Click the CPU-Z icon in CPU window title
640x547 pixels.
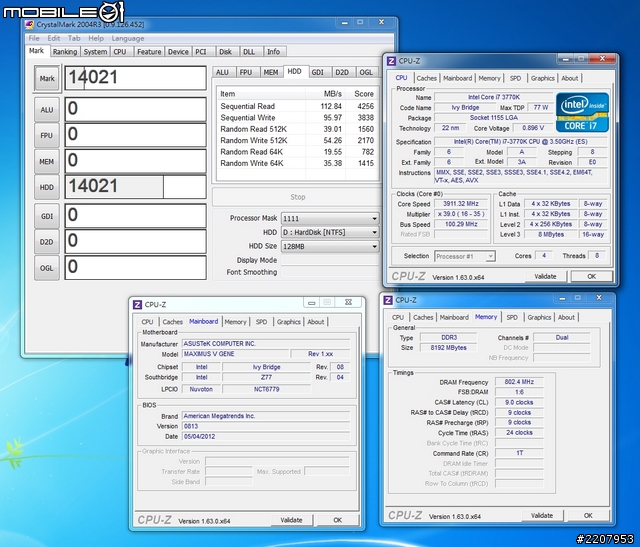pos(391,61)
